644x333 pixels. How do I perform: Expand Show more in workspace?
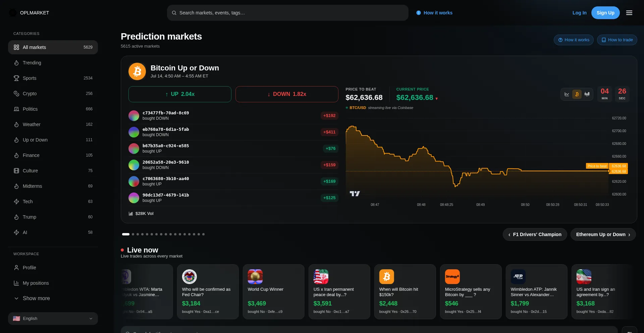point(53,298)
